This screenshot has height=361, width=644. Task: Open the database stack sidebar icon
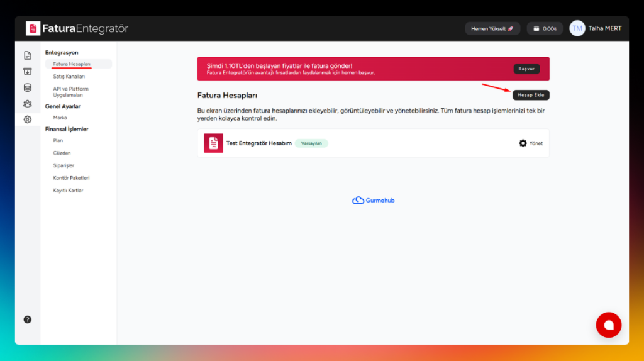pos(28,87)
